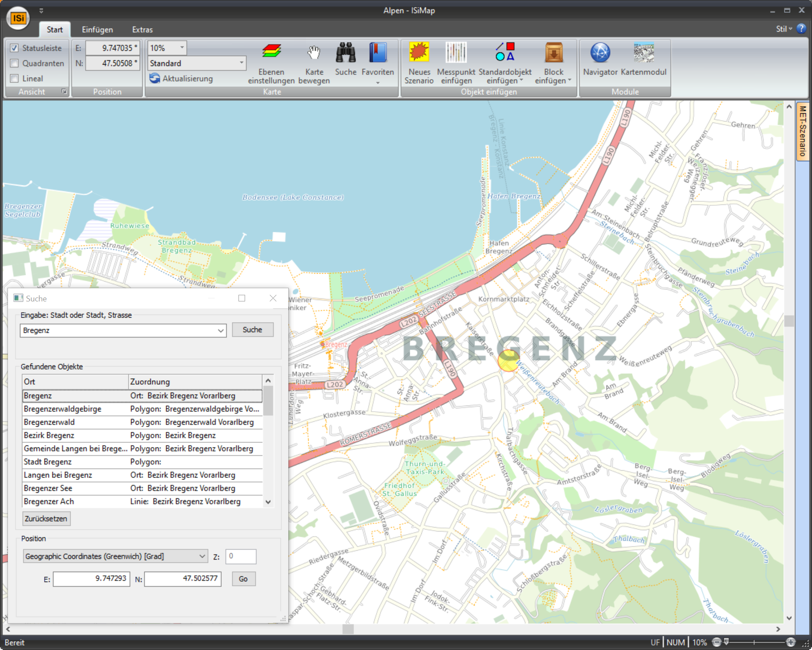Image resolution: width=812 pixels, height=650 pixels.
Task: Open the Geographic Coordinates system dropdown
Action: tap(202, 556)
